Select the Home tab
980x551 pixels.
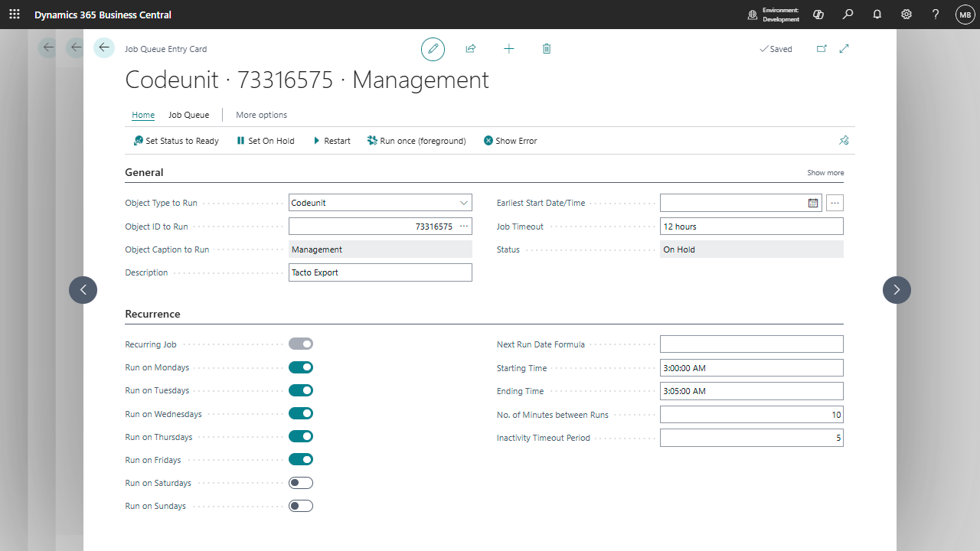tap(143, 115)
